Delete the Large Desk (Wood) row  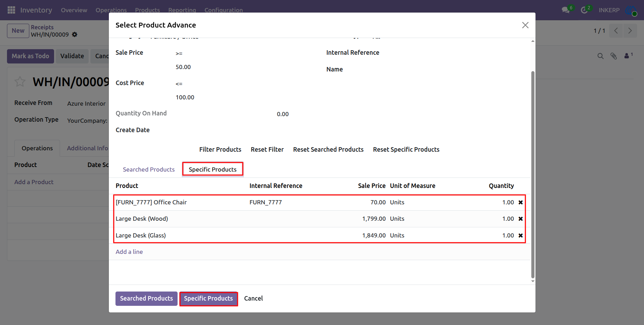tap(521, 219)
